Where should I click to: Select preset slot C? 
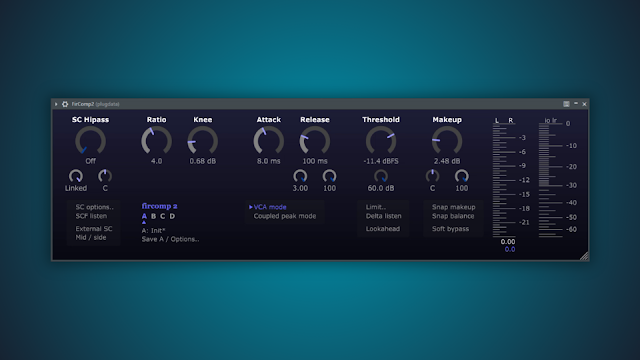click(162, 216)
